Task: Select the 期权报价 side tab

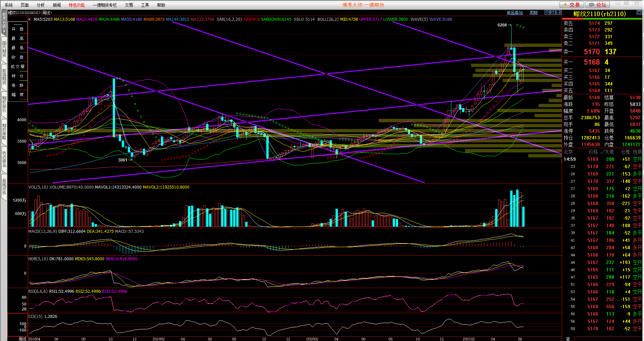Action: click(4, 104)
